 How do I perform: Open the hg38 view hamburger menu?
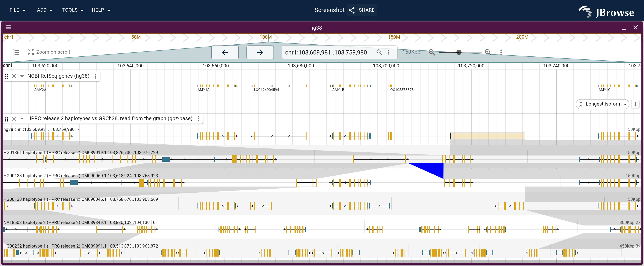8,27
